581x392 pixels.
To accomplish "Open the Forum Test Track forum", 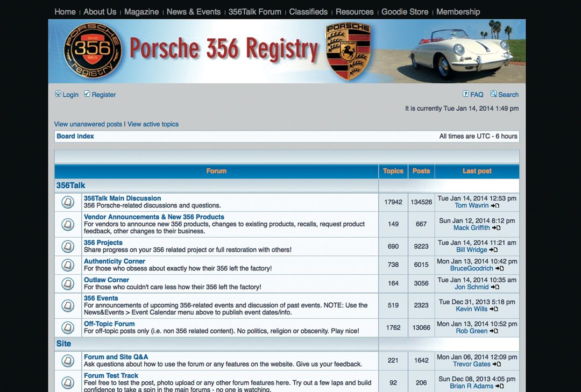I will (x=111, y=375).
